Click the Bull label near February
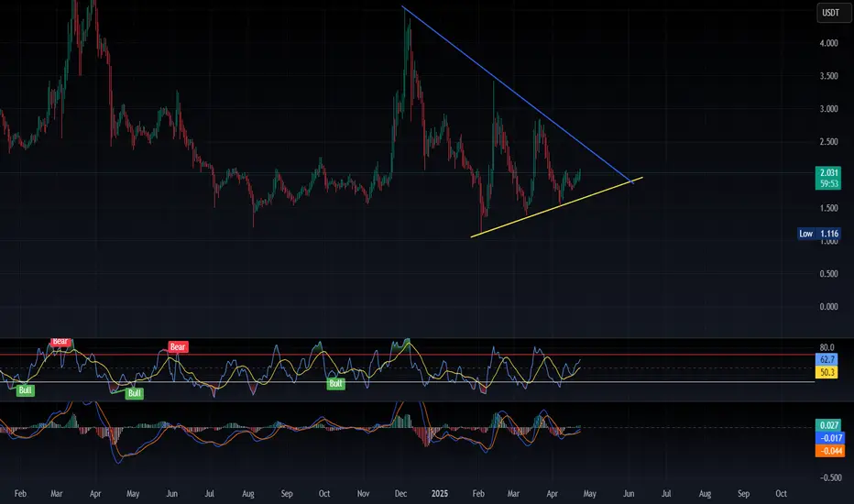 25,390
